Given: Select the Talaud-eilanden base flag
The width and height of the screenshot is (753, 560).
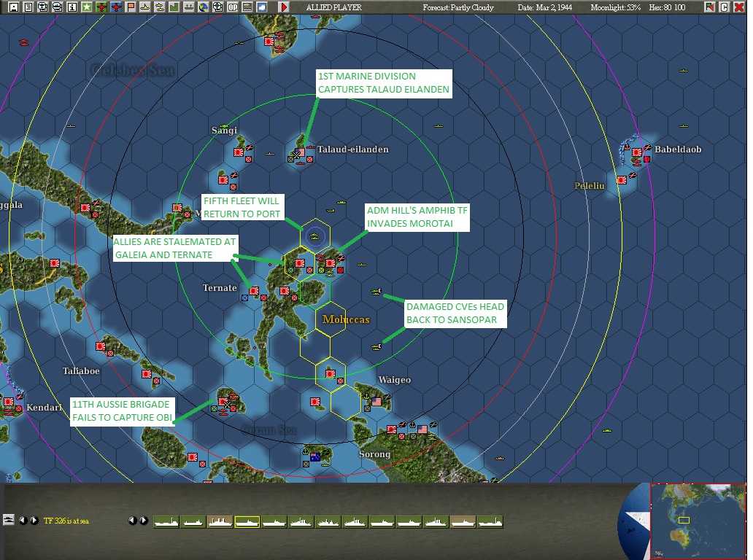Looking at the screenshot, I should 300,152.
